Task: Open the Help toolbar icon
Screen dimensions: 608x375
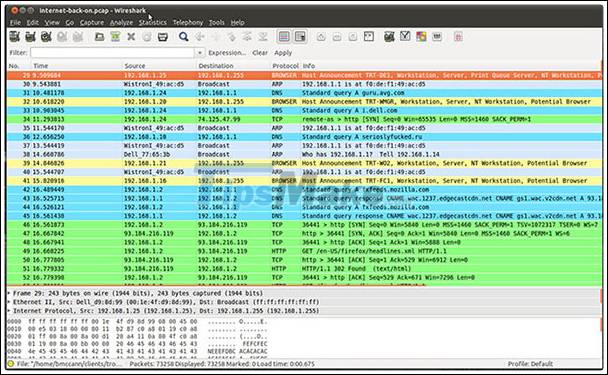Action: 458,37
